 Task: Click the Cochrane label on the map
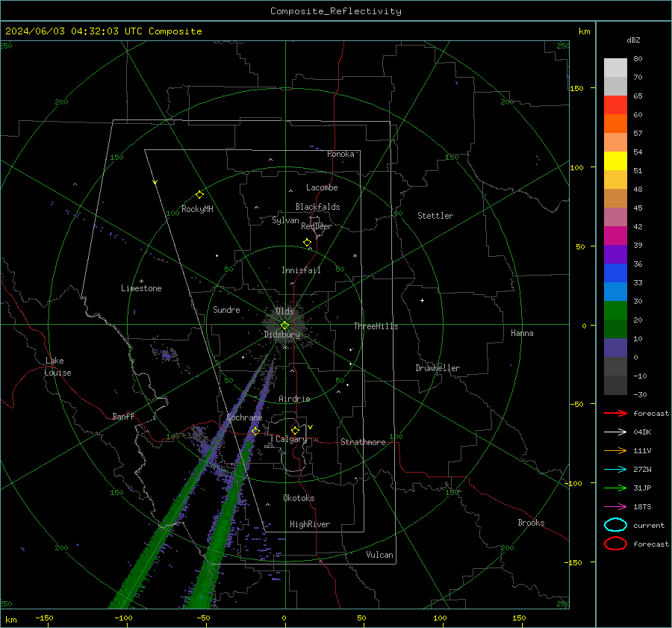click(x=244, y=417)
